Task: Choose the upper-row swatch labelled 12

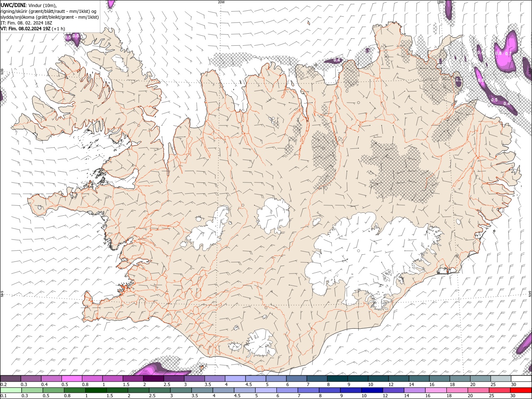Action: [x=399, y=379]
